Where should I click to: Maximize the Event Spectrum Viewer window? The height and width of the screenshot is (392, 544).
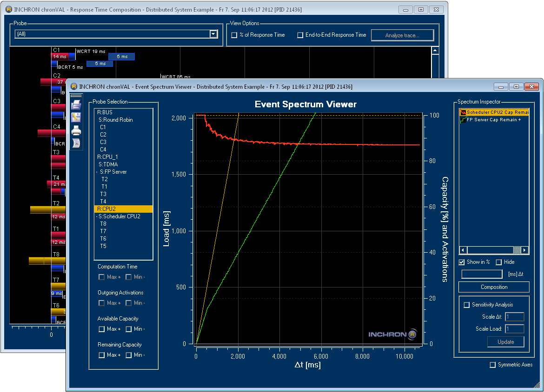coord(516,87)
